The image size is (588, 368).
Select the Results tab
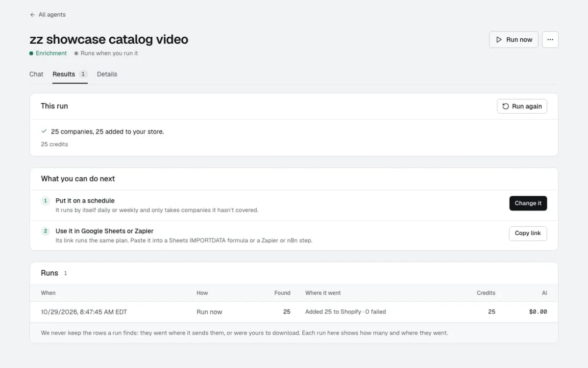click(x=70, y=74)
